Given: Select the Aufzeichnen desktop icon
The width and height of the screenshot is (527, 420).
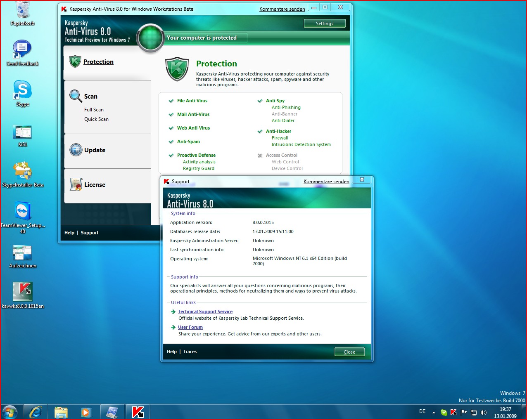Looking at the screenshot, I should tap(22, 256).
